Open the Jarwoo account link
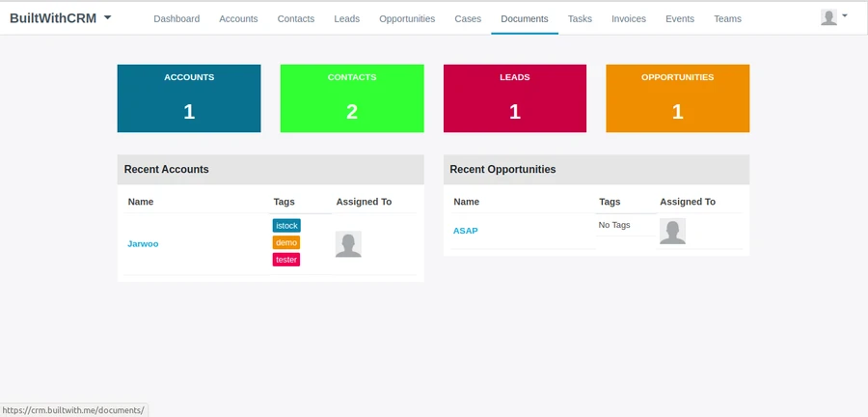 143,244
